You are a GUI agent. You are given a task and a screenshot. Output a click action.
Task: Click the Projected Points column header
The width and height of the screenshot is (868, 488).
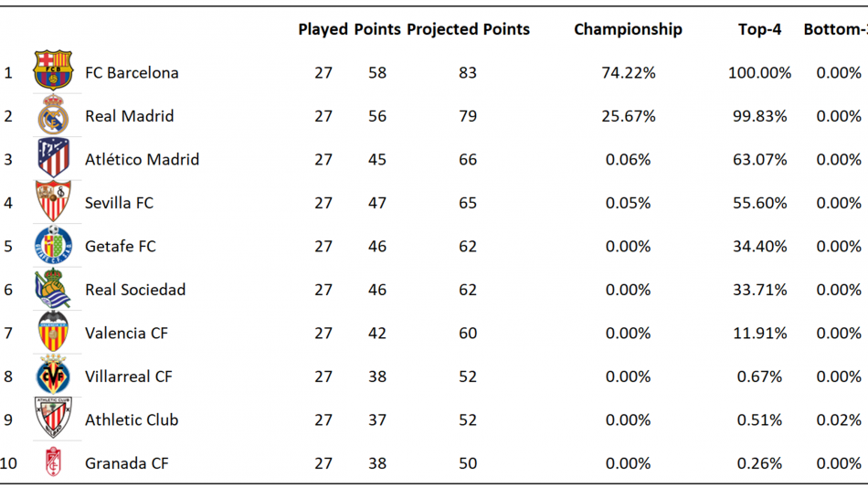[x=469, y=29]
